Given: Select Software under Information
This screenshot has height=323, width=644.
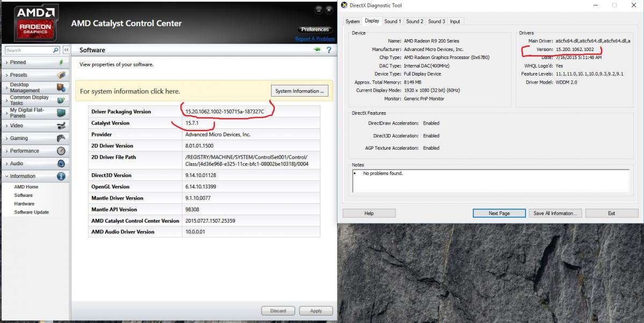Looking at the screenshot, I should [x=24, y=195].
